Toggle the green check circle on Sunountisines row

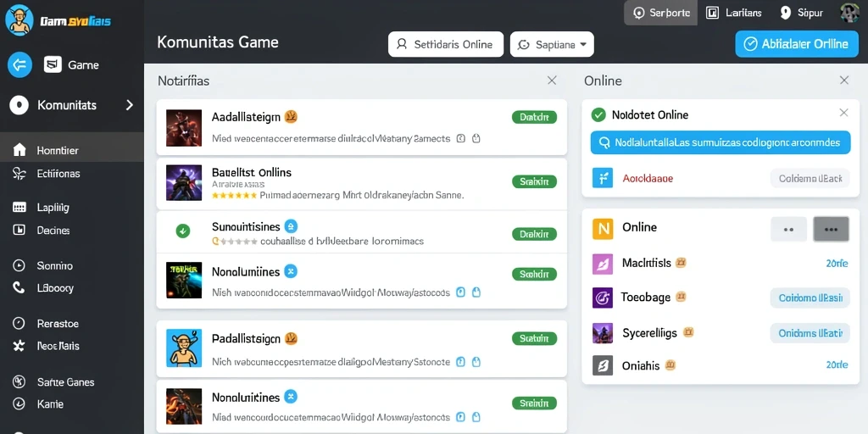pos(183,231)
